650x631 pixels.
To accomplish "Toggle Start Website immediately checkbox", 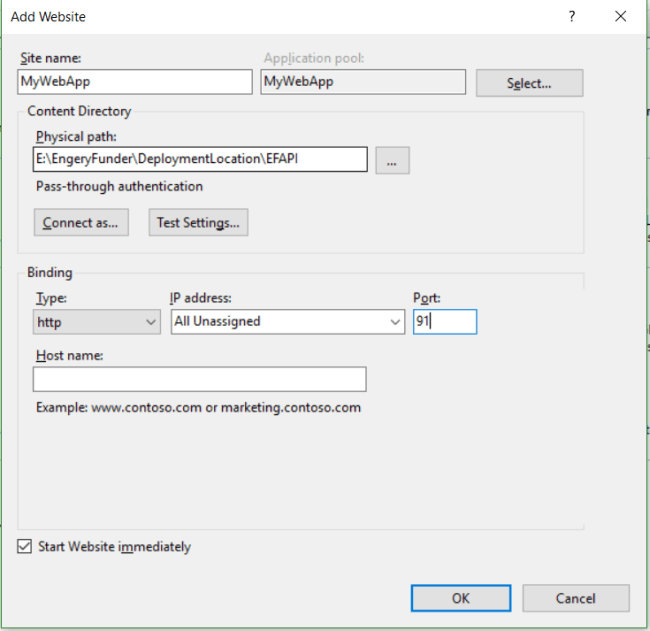I will click(x=25, y=547).
